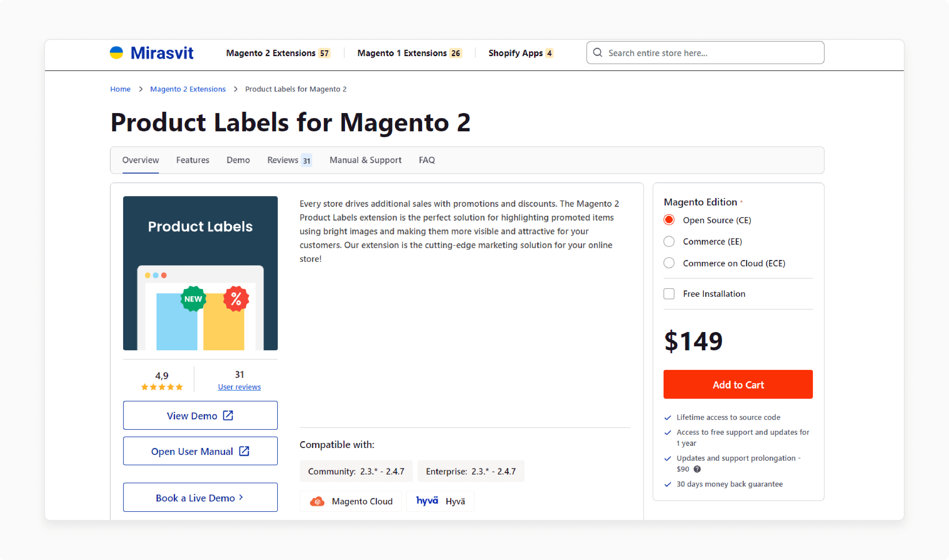Click the 'Lifetime access to source code' text
This screenshot has height=560, width=949.
pos(728,417)
